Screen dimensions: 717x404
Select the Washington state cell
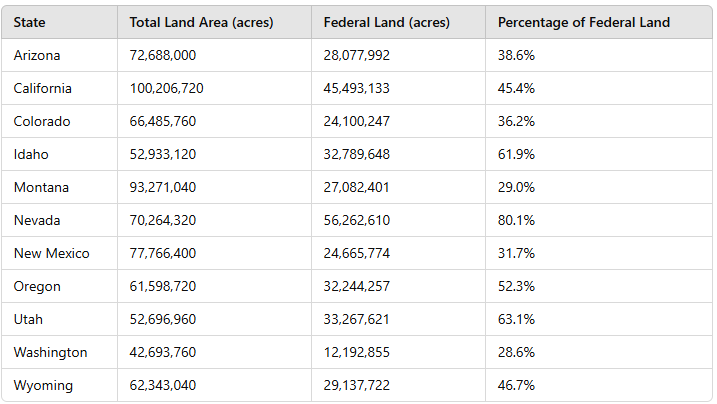(x=50, y=352)
